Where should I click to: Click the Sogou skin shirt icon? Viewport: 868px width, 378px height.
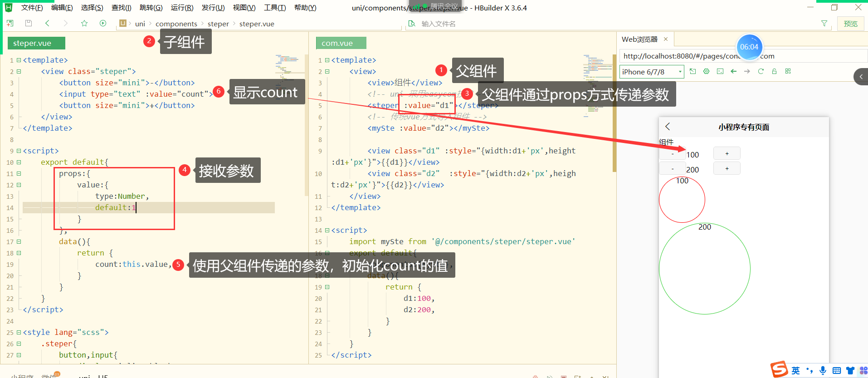click(x=850, y=370)
